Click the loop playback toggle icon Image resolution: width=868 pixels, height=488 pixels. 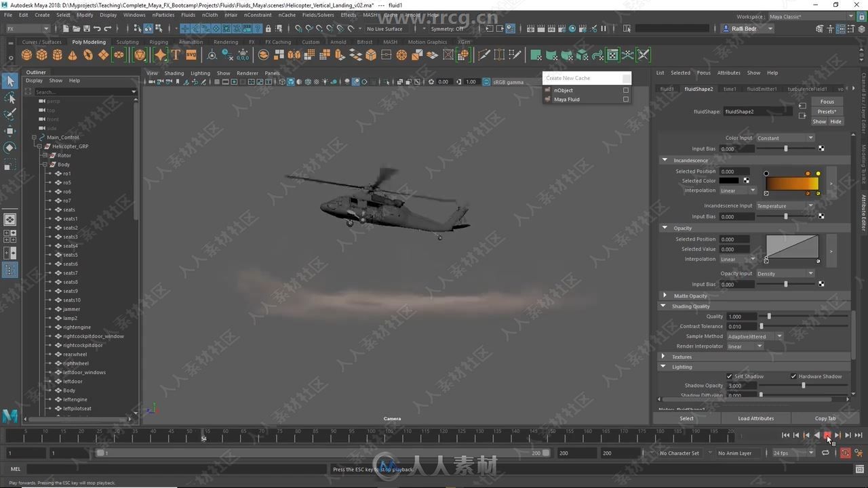pyautogui.click(x=825, y=453)
